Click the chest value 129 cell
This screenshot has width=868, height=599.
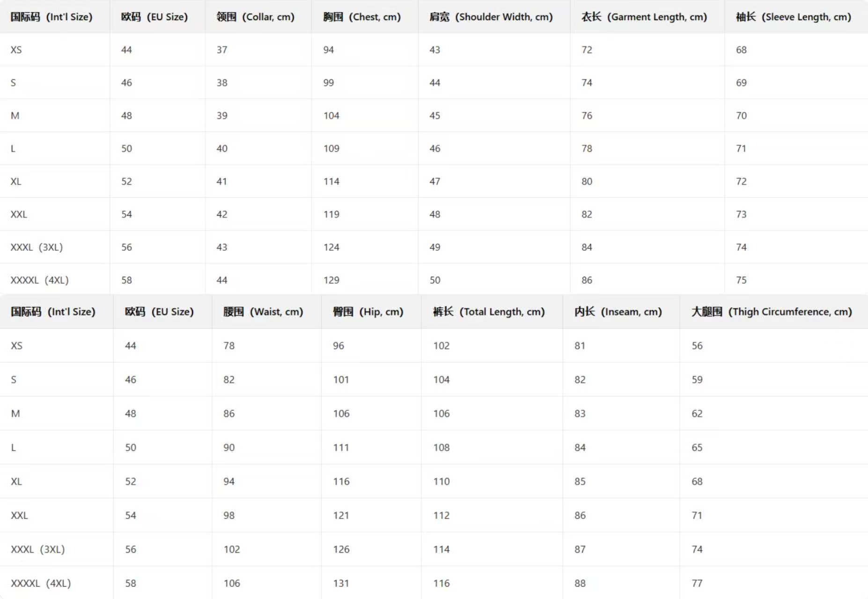[331, 280]
